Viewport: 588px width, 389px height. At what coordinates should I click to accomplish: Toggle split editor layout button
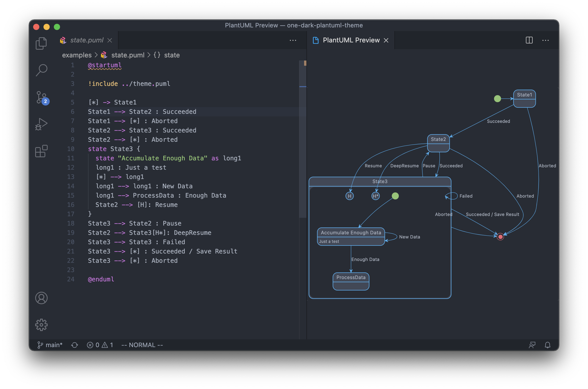529,40
